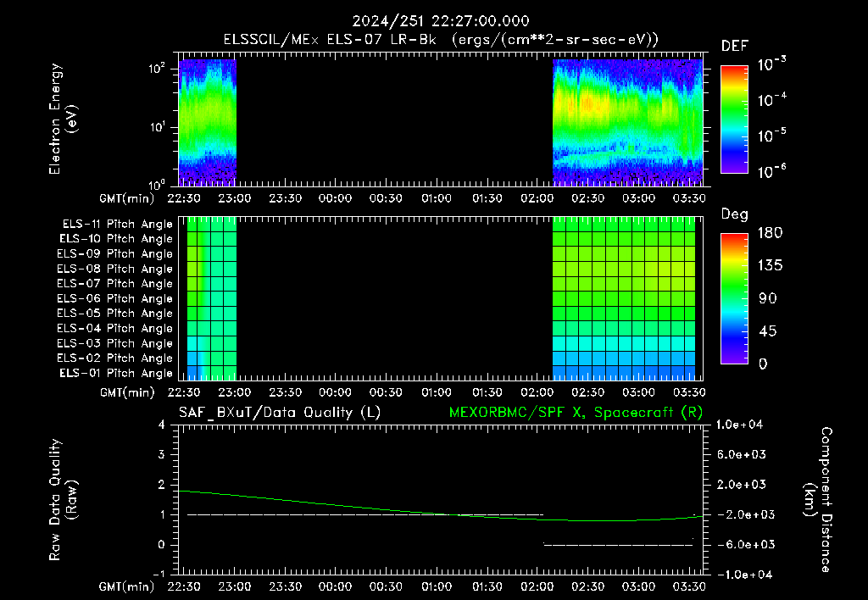
Task: Click the SAF_BXuT/Data Quality (L) title
Action: click(x=280, y=413)
